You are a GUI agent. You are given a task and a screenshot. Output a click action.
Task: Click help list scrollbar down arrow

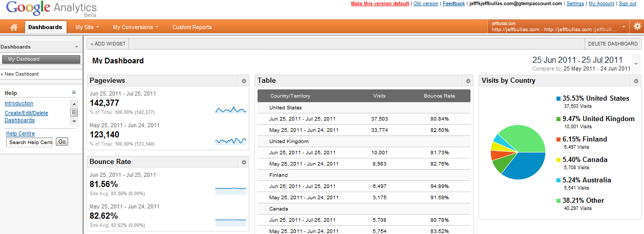point(74,122)
